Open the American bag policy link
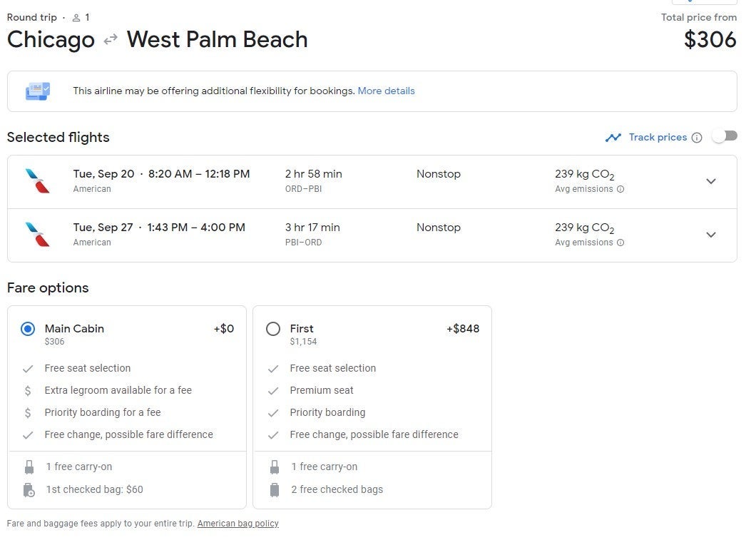Image resolution: width=756 pixels, height=540 pixels. (x=237, y=524)
